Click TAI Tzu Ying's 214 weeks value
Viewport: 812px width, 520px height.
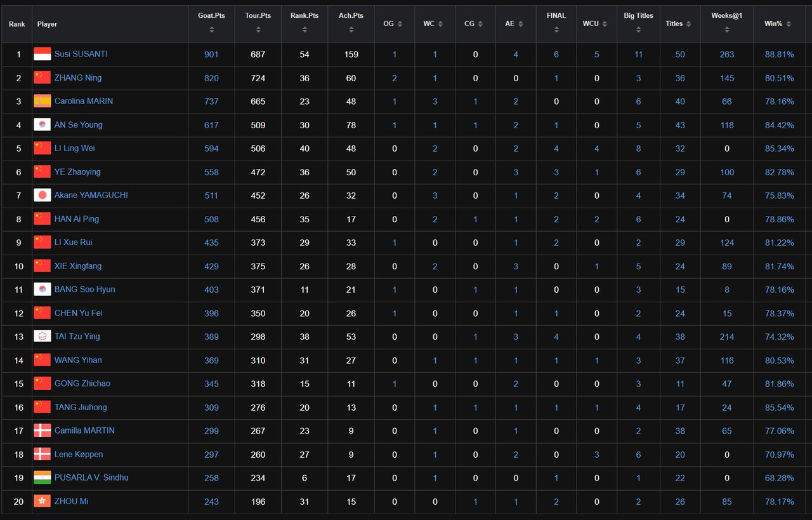727,337
